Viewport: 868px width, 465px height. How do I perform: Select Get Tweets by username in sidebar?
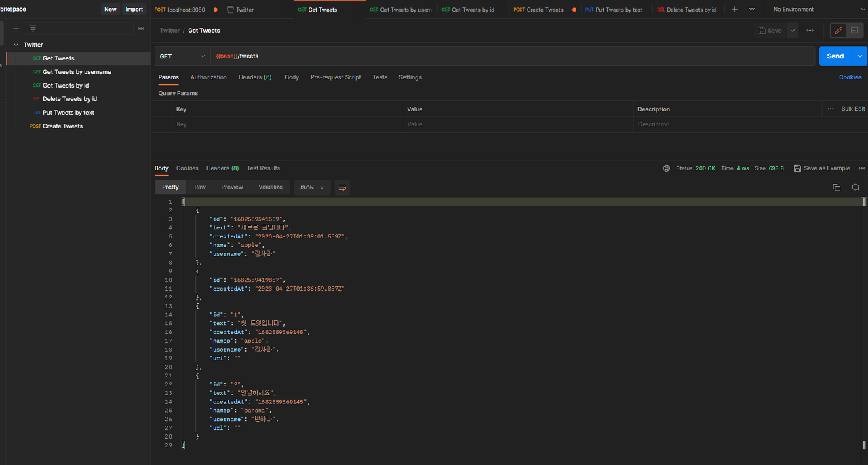77,72
